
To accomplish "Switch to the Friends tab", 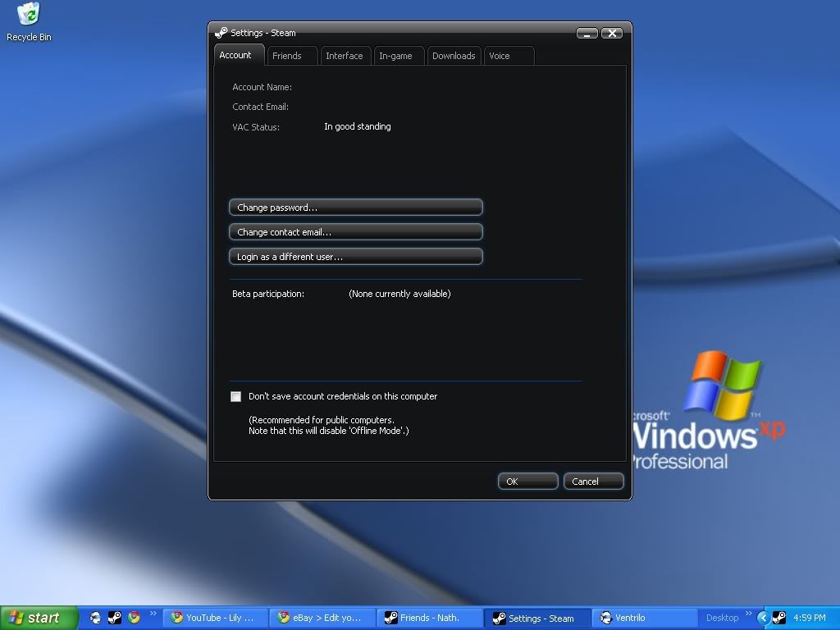I will [x=292, y=56].
